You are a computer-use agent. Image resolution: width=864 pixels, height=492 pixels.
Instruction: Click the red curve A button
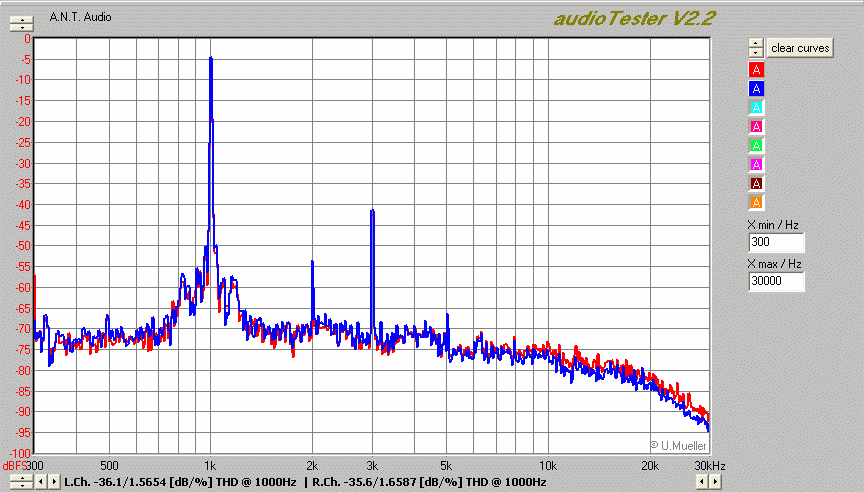[756, 69]
